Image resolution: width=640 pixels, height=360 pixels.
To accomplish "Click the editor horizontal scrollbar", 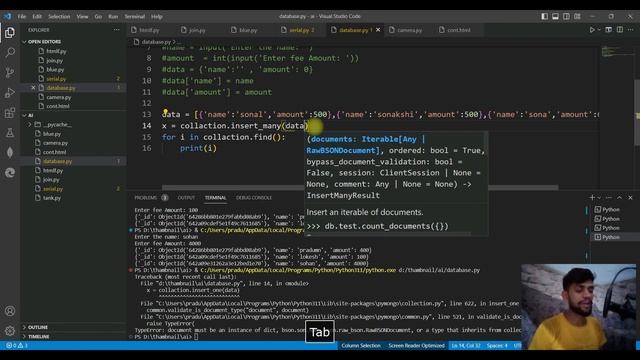I will coord(360,187).
